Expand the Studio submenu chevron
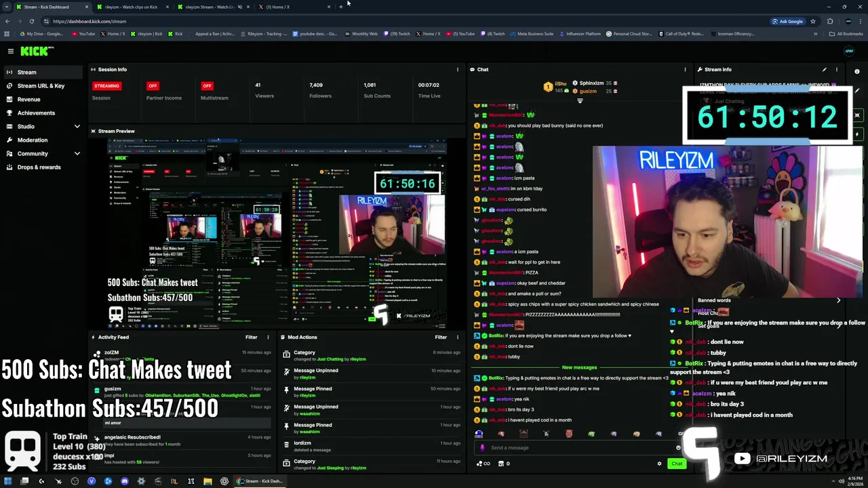Screen dimensions: 868x488 point(77,126)
